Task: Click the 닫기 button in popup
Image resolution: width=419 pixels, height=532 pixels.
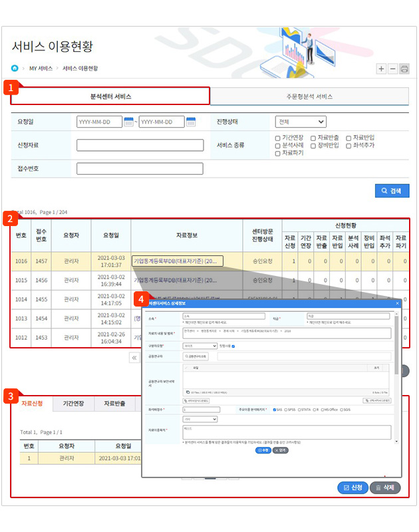Action: pos(281,450)
